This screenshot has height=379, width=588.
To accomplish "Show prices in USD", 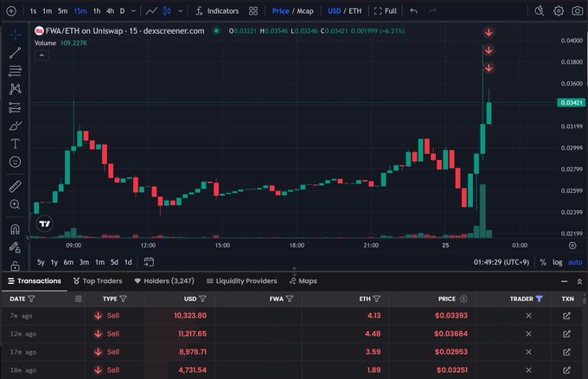I will (334, 11).
